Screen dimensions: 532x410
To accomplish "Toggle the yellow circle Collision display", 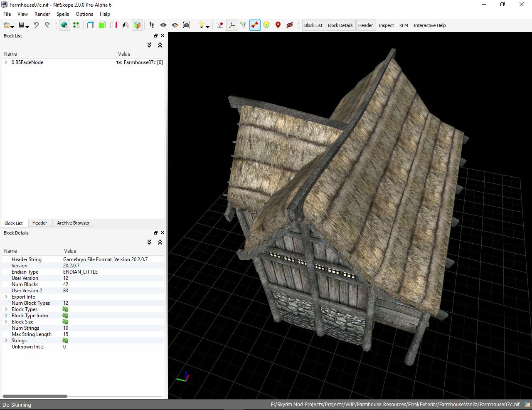I will coord(266,25).
